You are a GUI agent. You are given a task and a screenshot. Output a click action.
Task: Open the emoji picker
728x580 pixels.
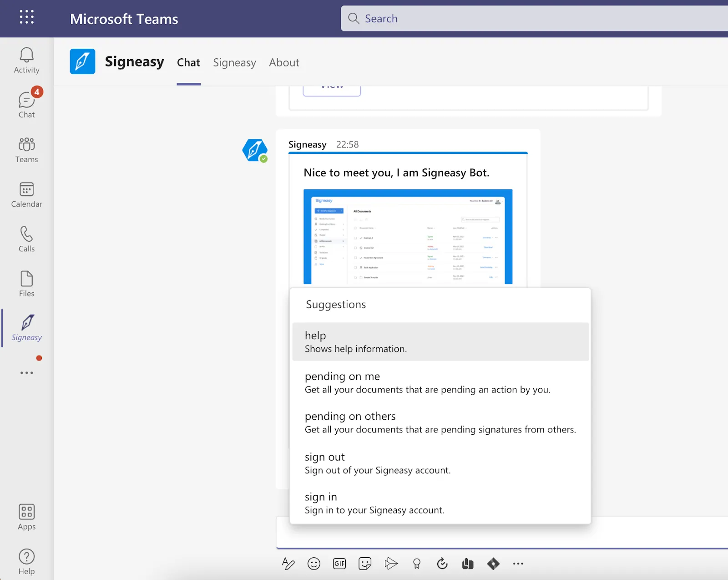coord(314,564)
